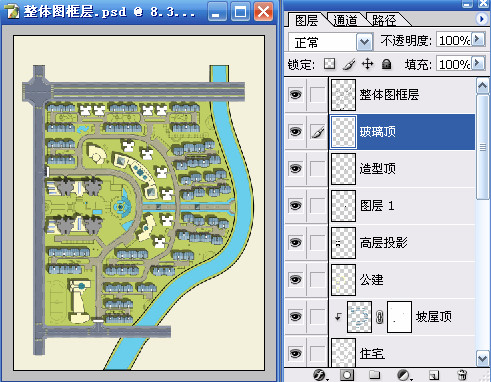Click 玻璃顶 layer thumbnail
This screenshot has height=382, width=491.
click(x=343, y=132)
